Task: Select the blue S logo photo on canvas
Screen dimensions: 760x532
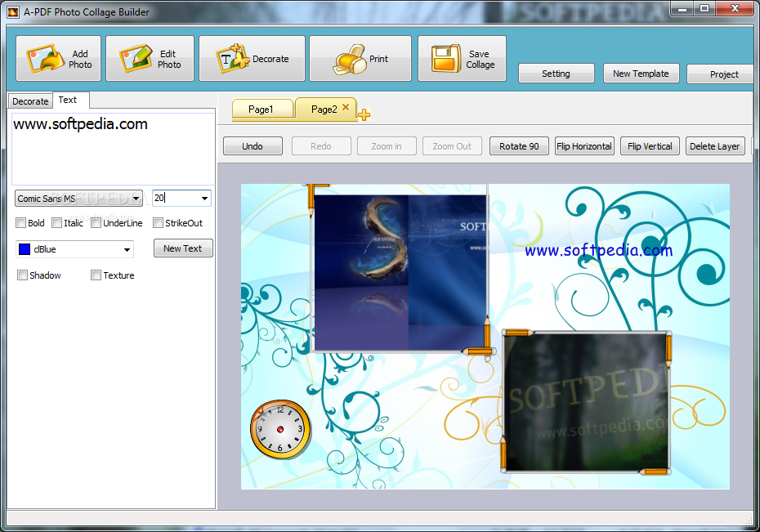Action: pyautogui.click(x=400, y=273)
